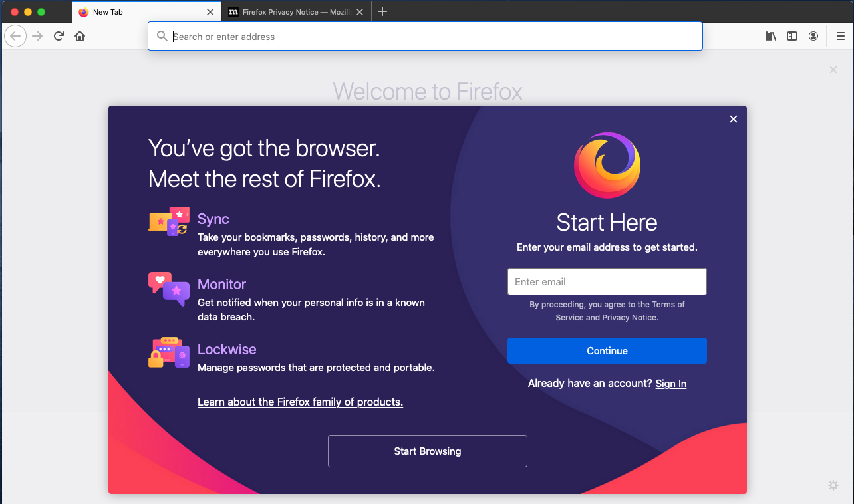Open the Home page icon
Image resolution: width=854 pixels, height=504 pixels.
point(80,36)
